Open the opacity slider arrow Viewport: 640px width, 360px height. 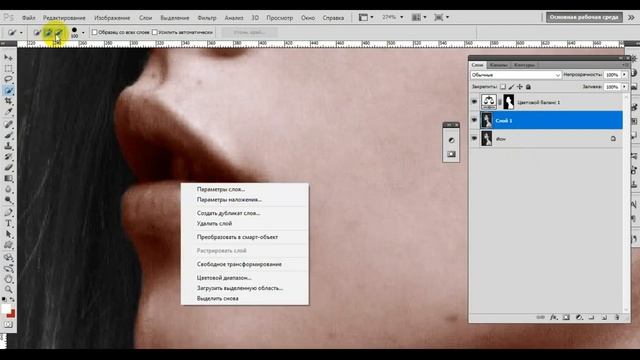tap(624, 75)
